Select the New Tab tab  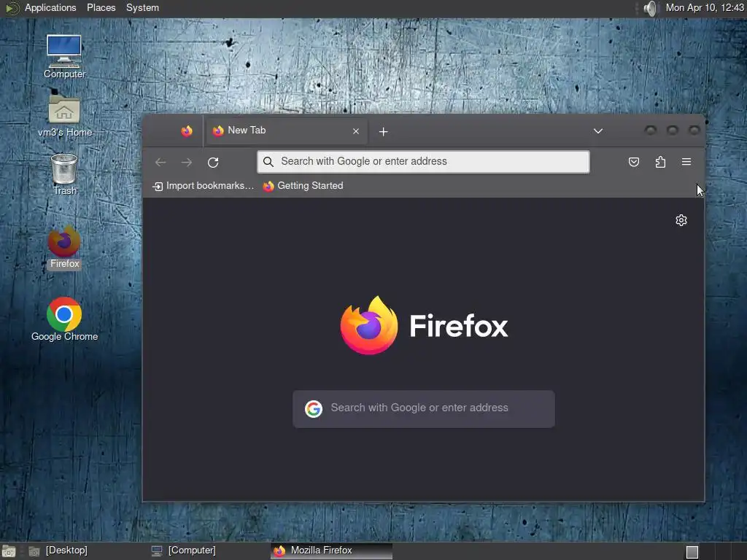click(x=286, y=131)
